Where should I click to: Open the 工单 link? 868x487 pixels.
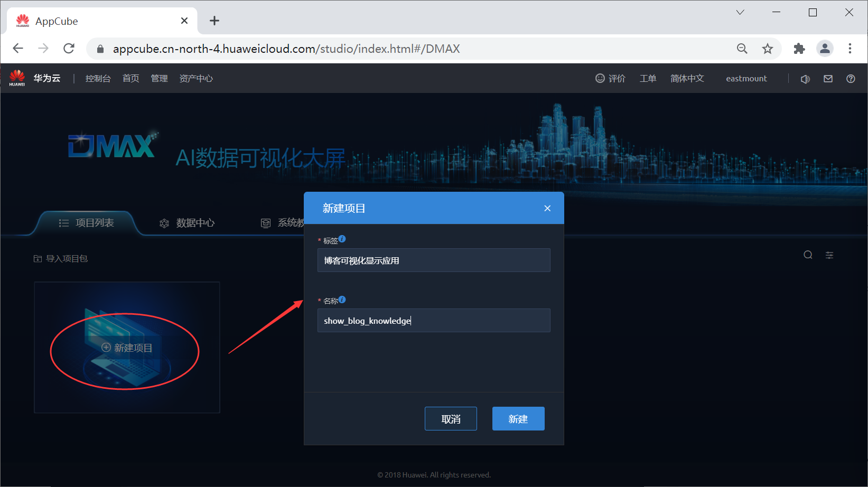648,78
